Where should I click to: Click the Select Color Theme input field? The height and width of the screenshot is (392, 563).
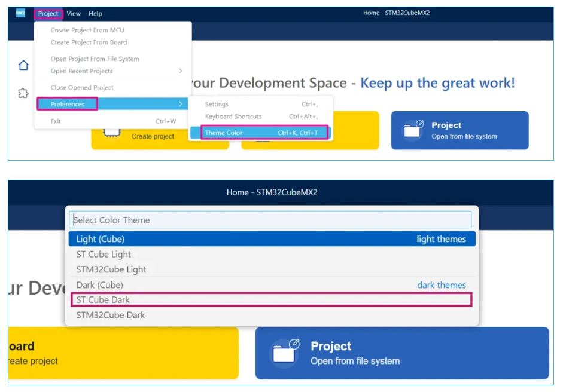click(x=270, y=220)
